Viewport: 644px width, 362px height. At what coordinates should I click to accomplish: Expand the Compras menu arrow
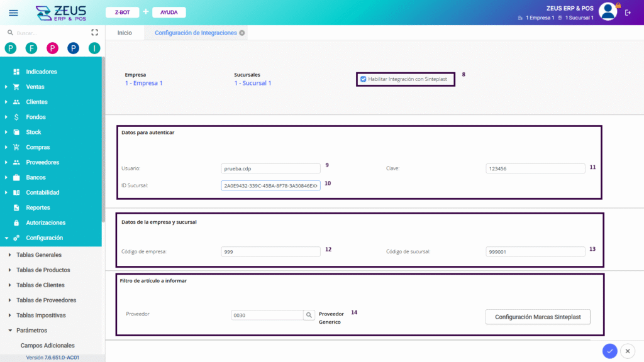click(6, 147)
